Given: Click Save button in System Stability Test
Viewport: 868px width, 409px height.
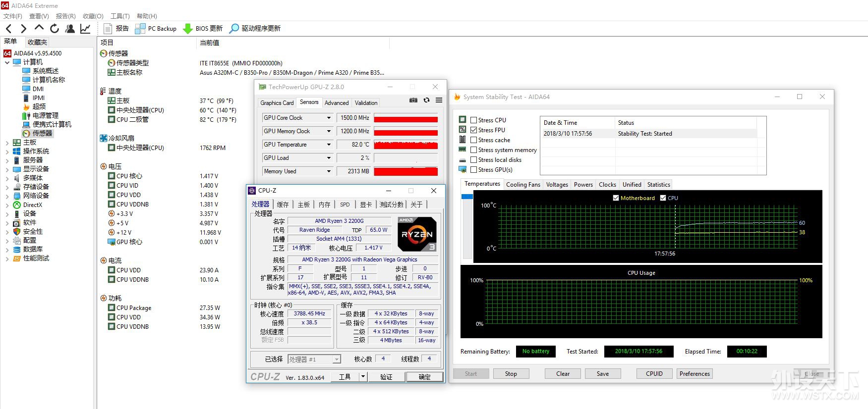Looking at the screenshot, I should 603,374.
